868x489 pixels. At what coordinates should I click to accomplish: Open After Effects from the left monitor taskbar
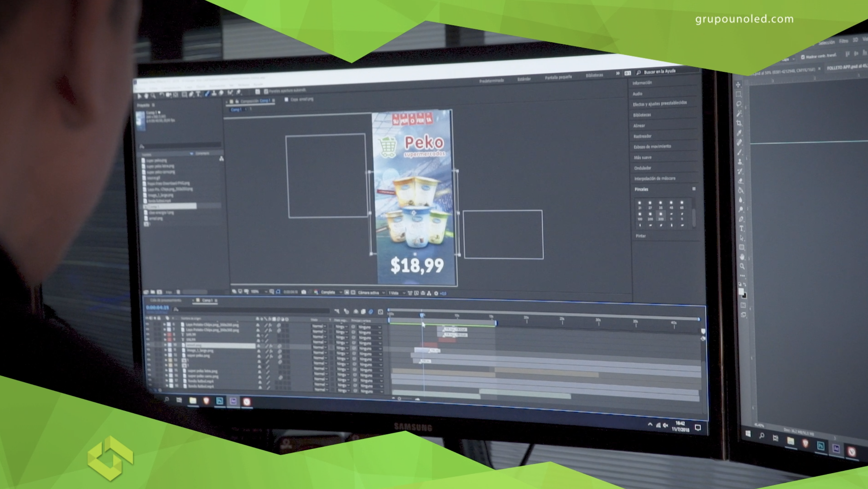pos(233,401)
